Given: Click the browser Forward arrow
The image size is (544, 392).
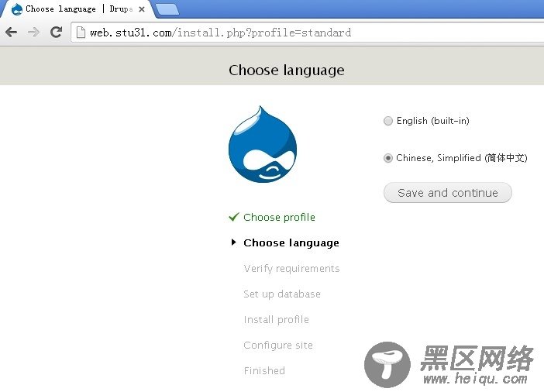Looking at the screenshot, I should [33, 32].
